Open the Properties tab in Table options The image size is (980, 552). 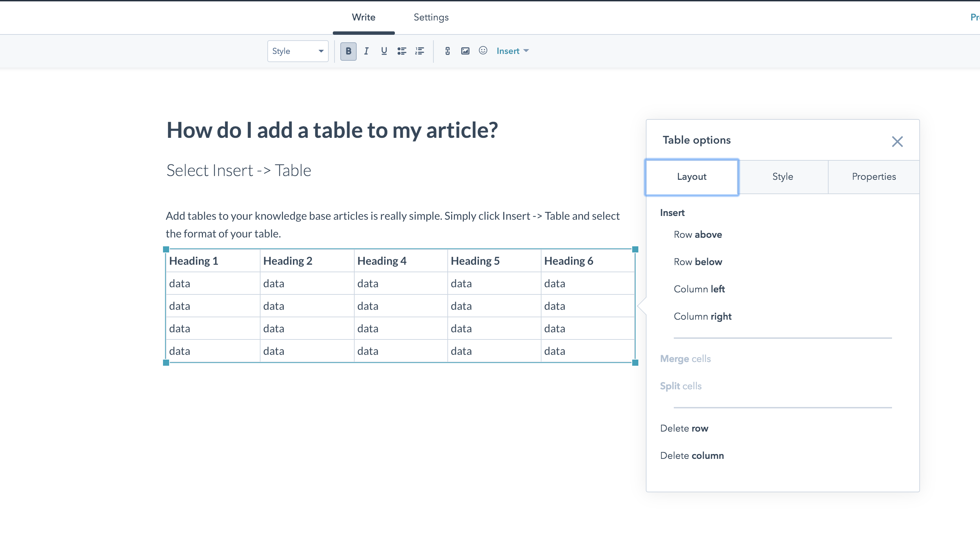click(x=874, y=176)
